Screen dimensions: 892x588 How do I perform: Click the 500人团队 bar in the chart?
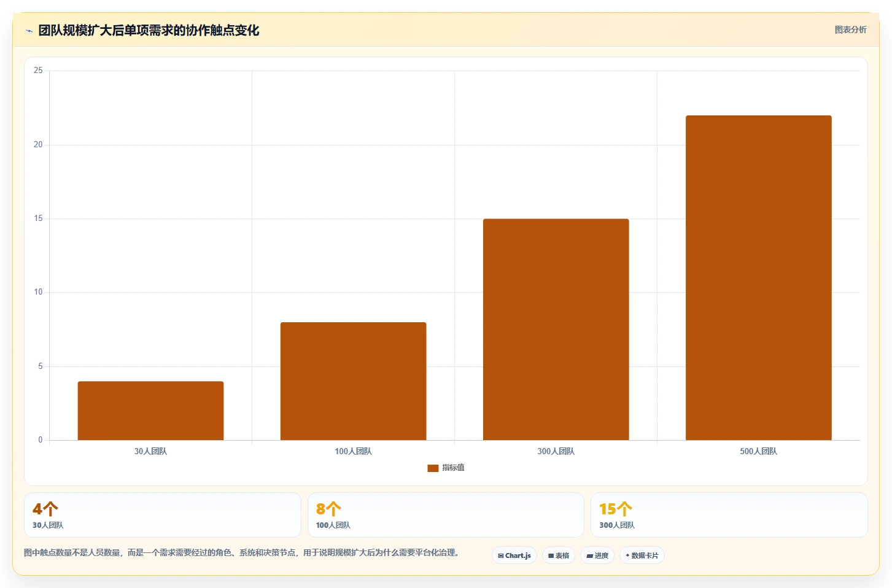pos(758,277)
